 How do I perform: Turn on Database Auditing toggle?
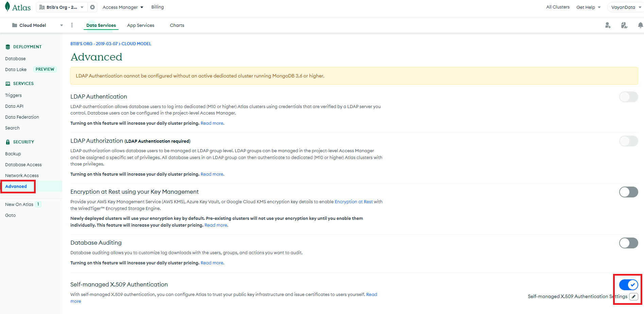(628, 243)
